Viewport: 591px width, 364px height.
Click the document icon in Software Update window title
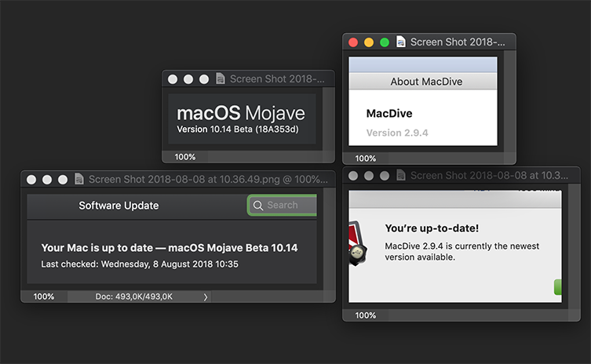coord(78,180)
